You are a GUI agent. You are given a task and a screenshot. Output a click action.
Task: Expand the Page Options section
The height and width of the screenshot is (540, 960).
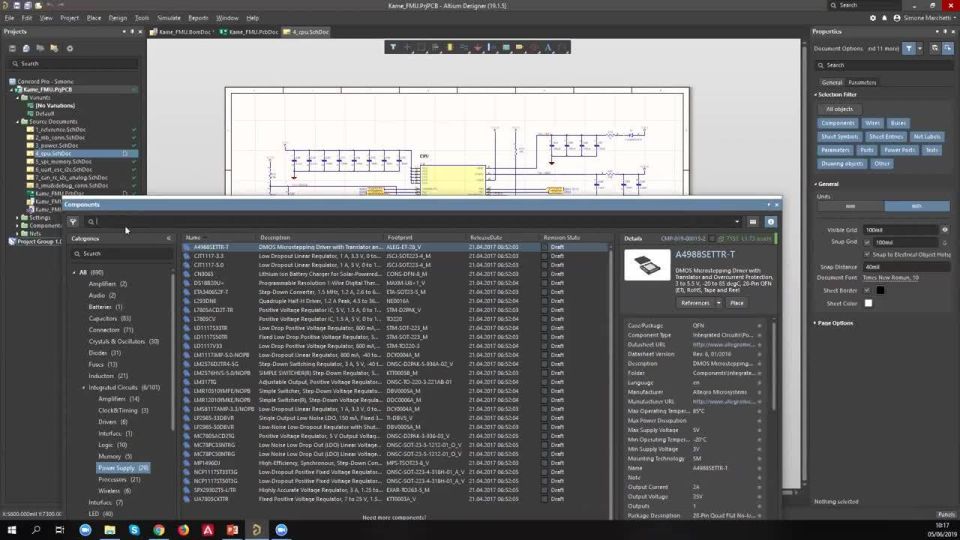coord(816,323)
